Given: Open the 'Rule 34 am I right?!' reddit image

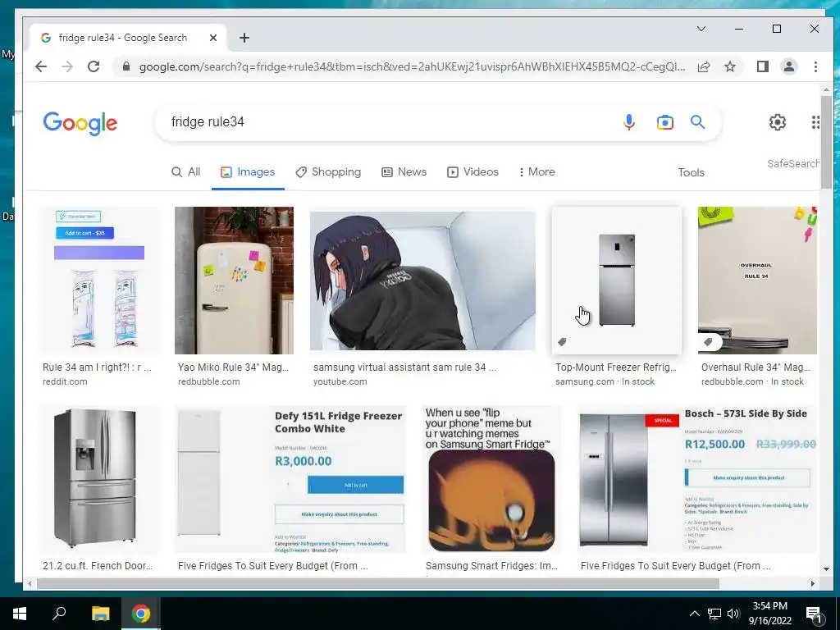Looking at the screenshot, I should click(x=99, y=281).
